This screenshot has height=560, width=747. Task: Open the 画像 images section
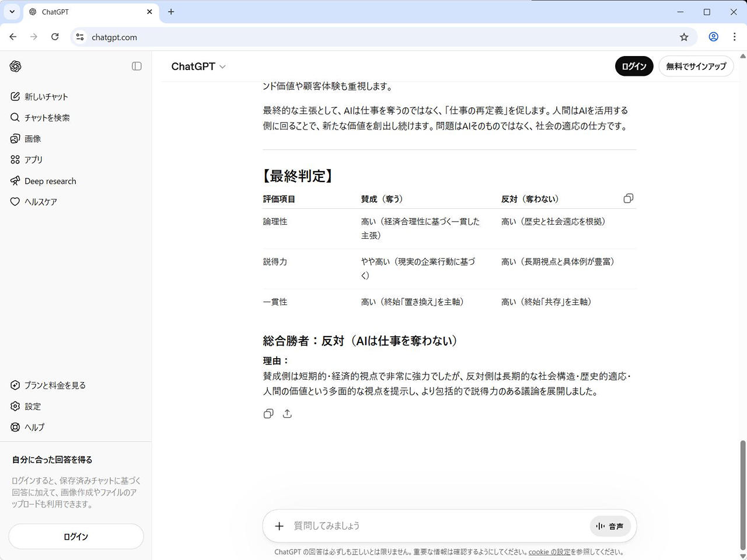point(33,139)
